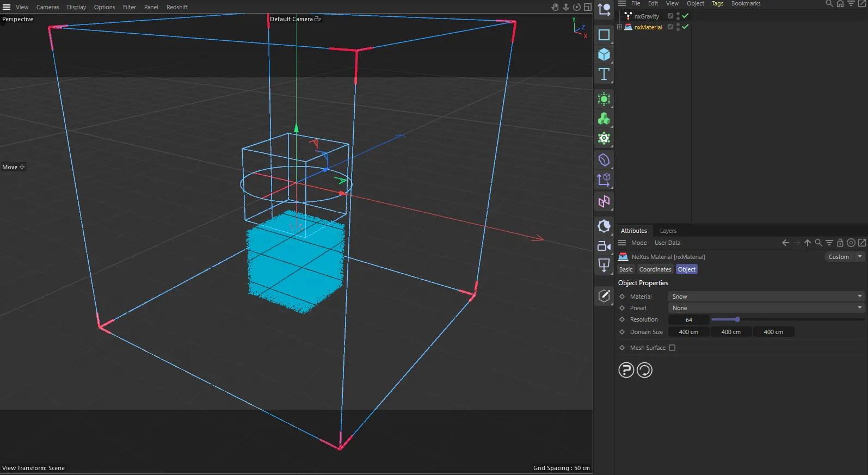Click the help question mark button
The height and width of the screenshot is (475, 868).
click(x=626, y=370)
